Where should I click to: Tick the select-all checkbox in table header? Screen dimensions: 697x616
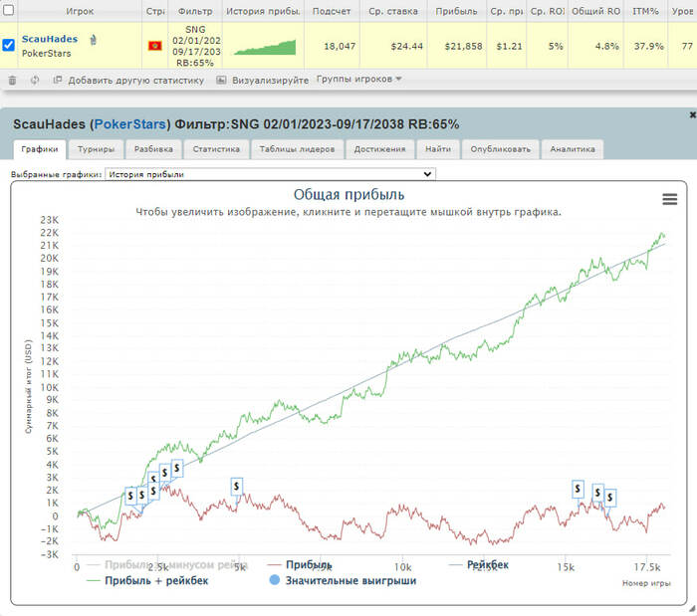(8, 10)
